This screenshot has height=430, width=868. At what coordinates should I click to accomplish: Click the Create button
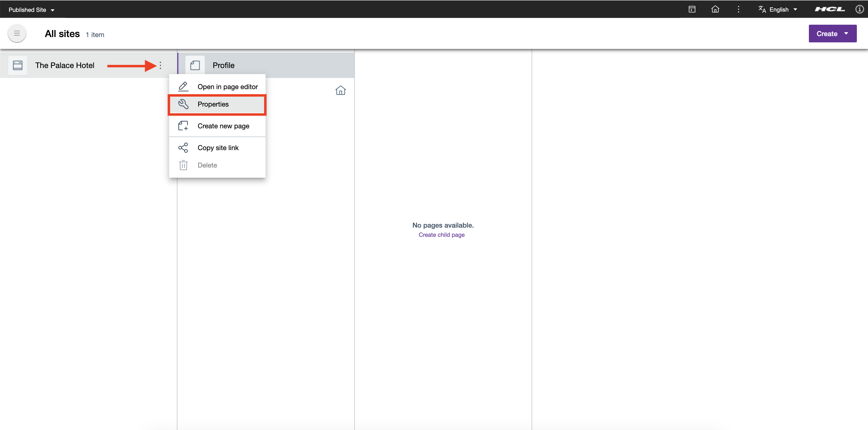click(x=827, y=33)
